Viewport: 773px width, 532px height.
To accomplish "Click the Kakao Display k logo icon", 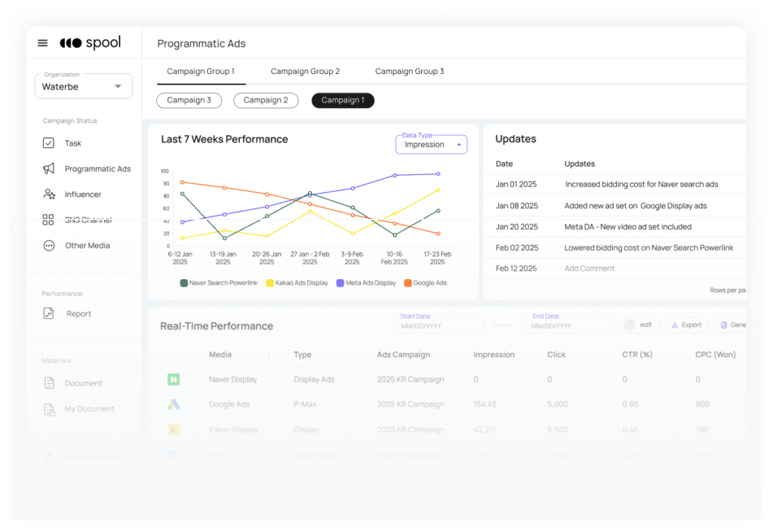I will point(174,429).
